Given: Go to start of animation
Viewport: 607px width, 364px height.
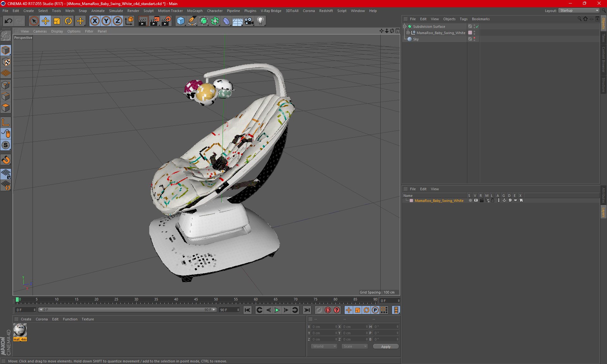Looking at the screenshot, I should point(248,310).
